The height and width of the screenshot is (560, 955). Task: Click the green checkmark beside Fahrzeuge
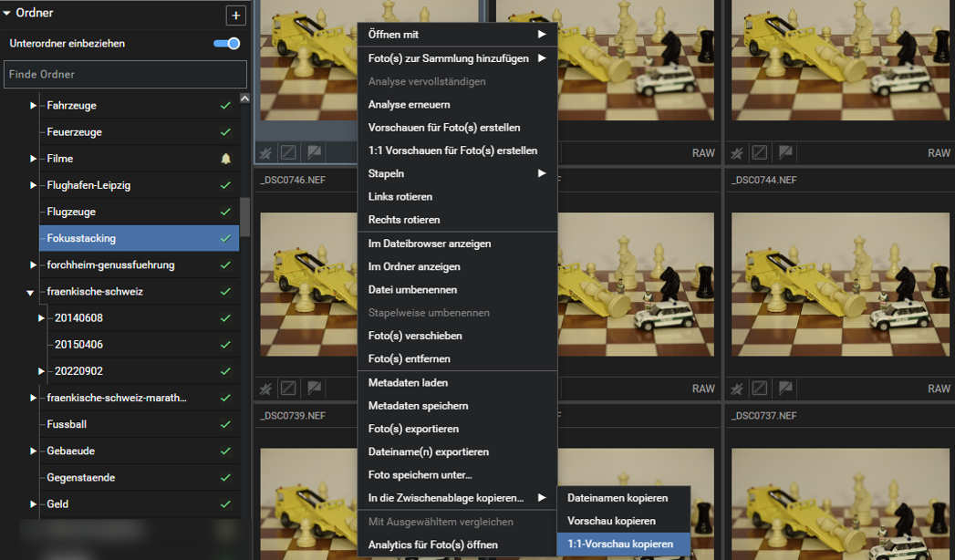[225, 105]
